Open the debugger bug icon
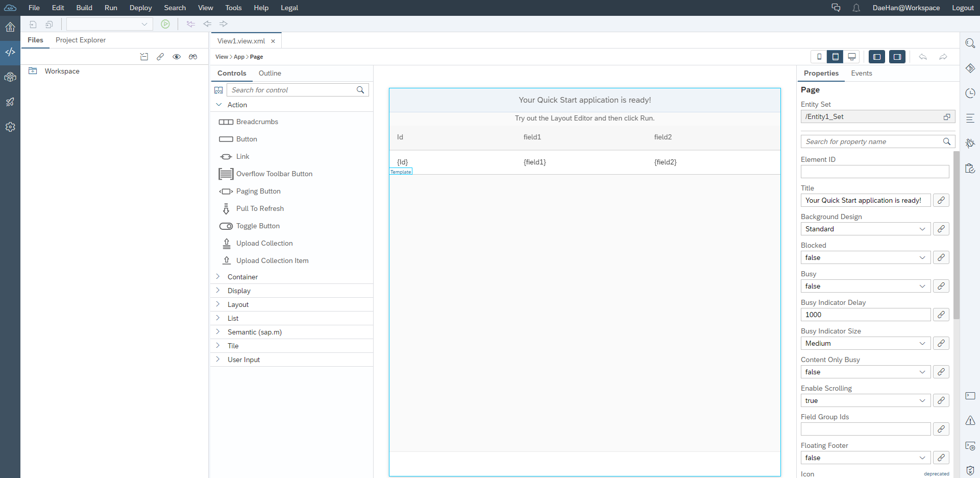This screenshot has width=980, height=478. click(x=970, y=143)
